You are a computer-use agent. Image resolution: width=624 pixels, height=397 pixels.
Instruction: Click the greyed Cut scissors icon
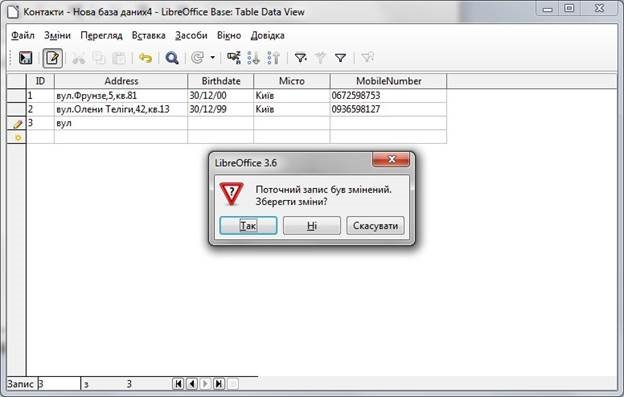tap(78, 58)
